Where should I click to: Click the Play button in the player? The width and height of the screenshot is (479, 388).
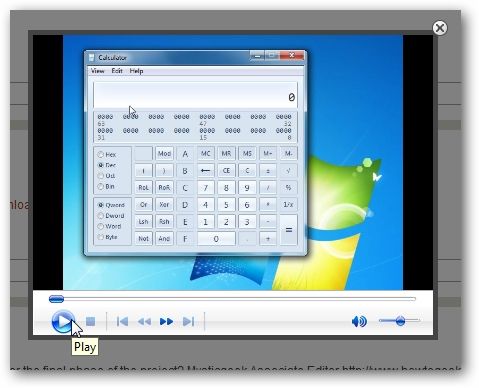(63, 321)
